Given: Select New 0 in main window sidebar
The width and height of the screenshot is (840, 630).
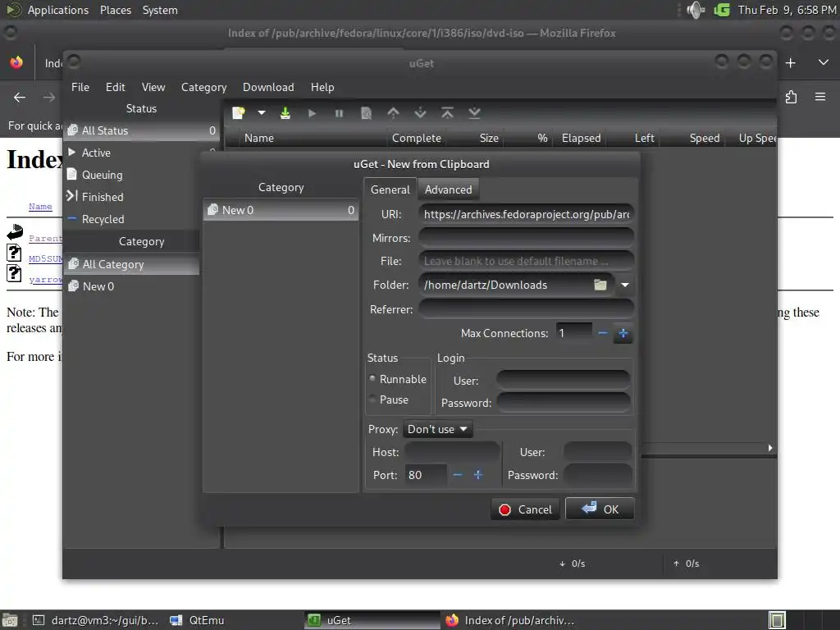Looking at the screenshot, I should pyautogui.click(x=132, y=286).
